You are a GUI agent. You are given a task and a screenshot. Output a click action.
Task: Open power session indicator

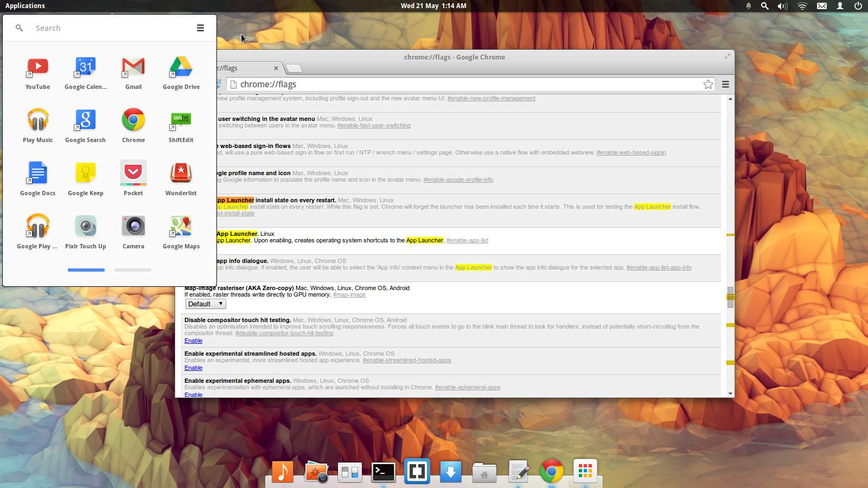858,6
